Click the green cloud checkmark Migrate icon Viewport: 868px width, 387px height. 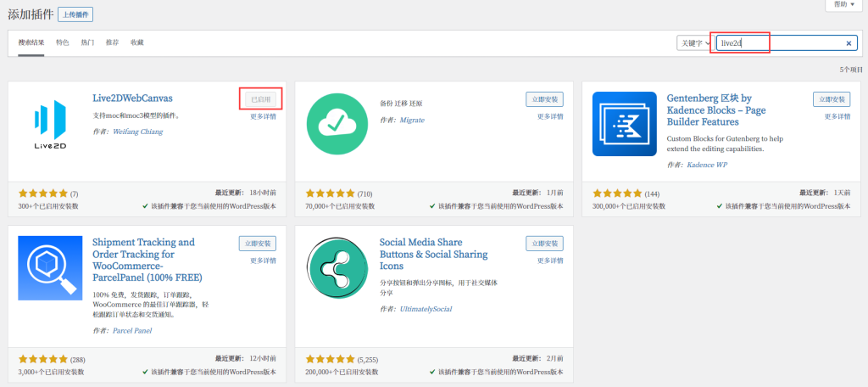337,124
